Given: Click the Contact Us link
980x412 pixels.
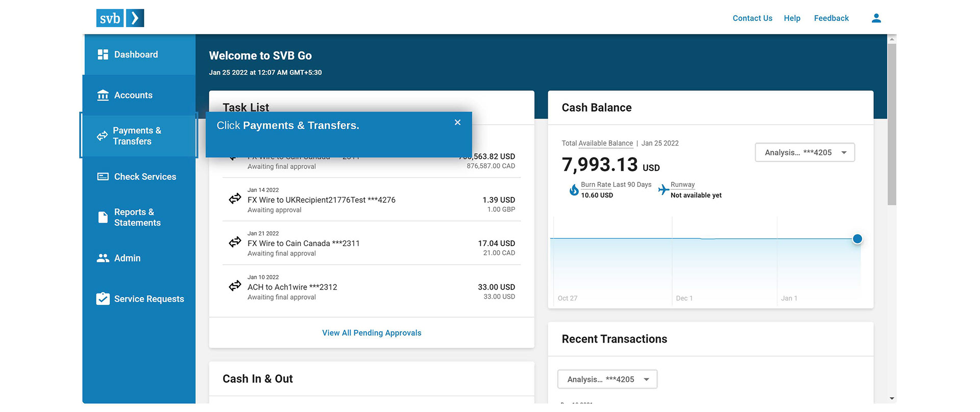Looking at the screenshot, I should tap(752, 18).
